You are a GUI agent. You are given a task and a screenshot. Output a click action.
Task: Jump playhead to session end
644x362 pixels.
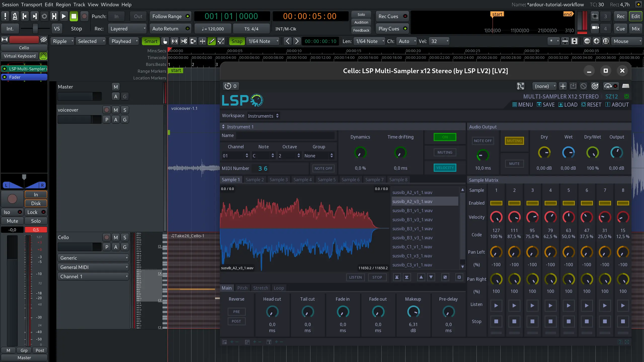point(34,16)
